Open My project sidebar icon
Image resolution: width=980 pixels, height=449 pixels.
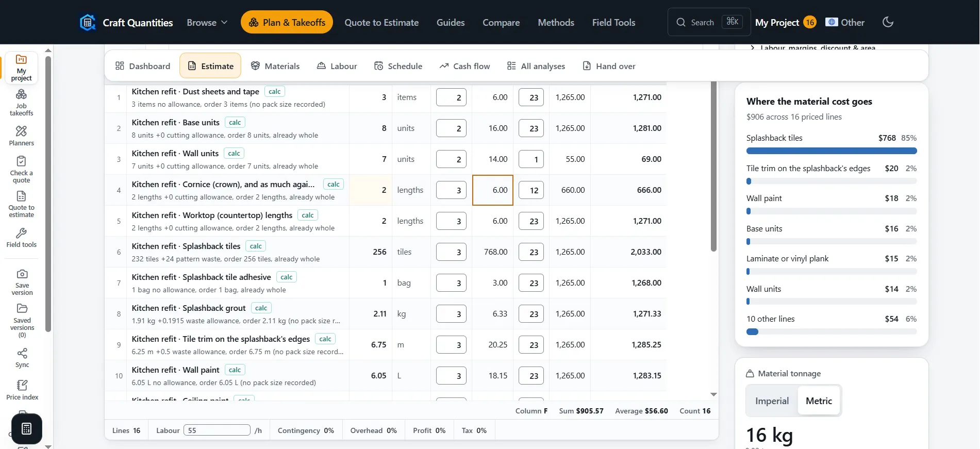[x=21, y=68]
